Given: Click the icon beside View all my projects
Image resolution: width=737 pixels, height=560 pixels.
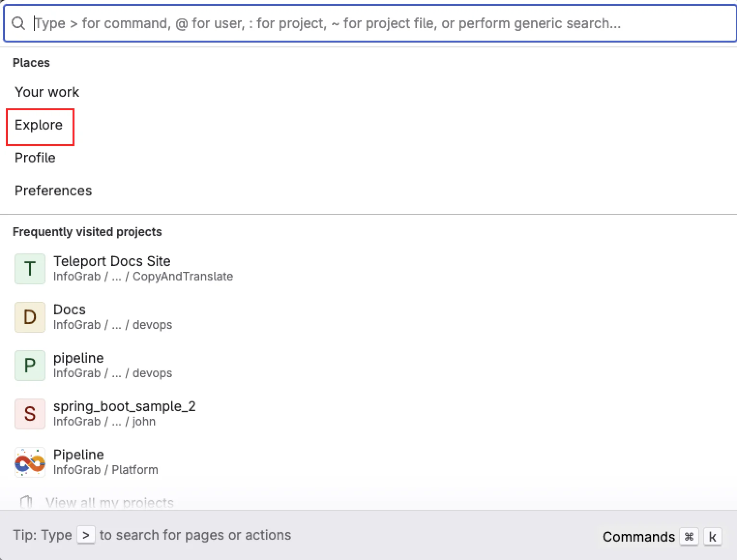Looking at the screenshot, I should [26, 502].
